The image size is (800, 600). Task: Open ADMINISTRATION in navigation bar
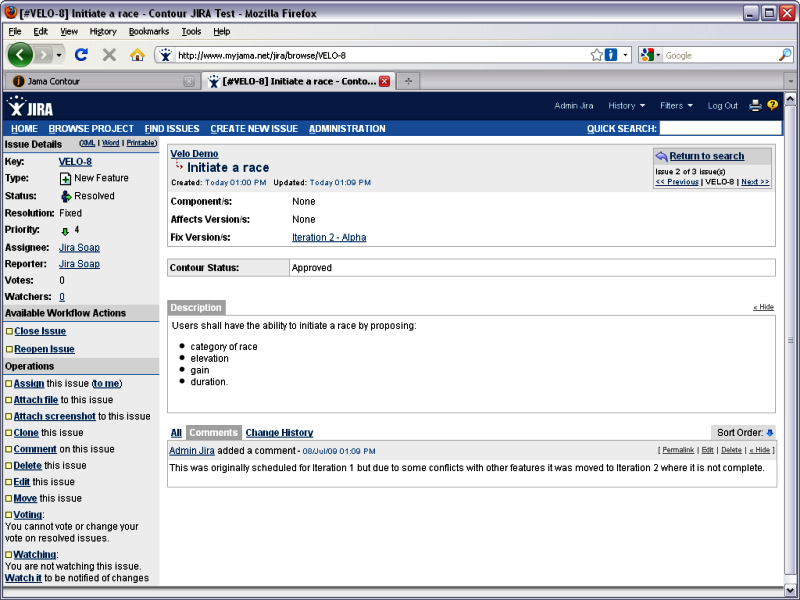click(347, 129)
